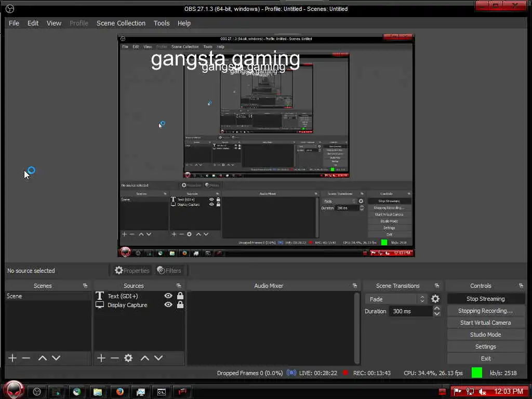Click the streaming LIVE status icon
The width and height of the screenshot is (532, 399).
(291, 373)
